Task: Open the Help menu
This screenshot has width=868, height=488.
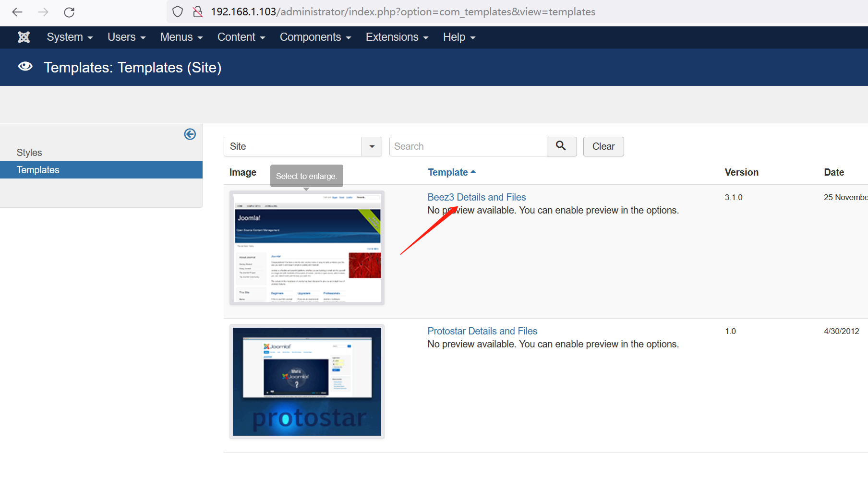Action: click(x=459, y=37)
